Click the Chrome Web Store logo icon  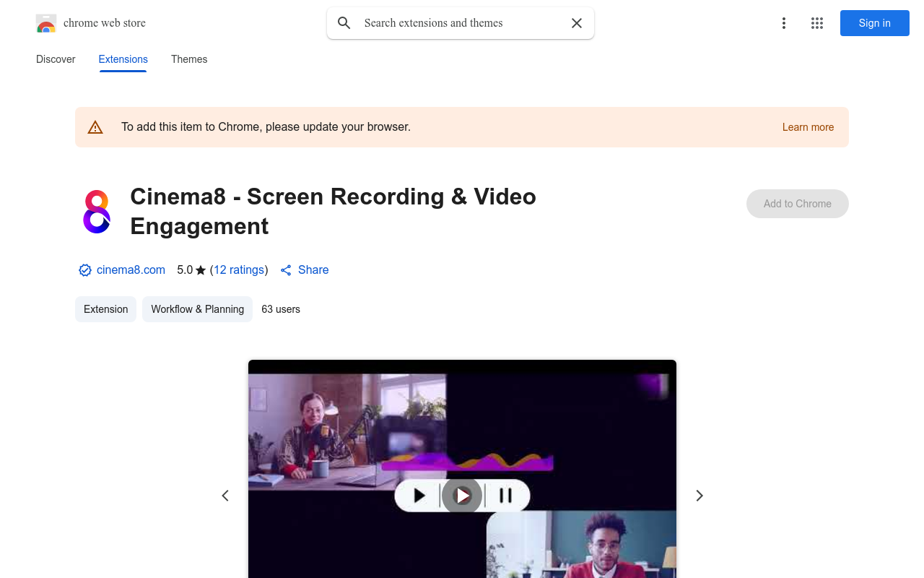coord(46,23)
